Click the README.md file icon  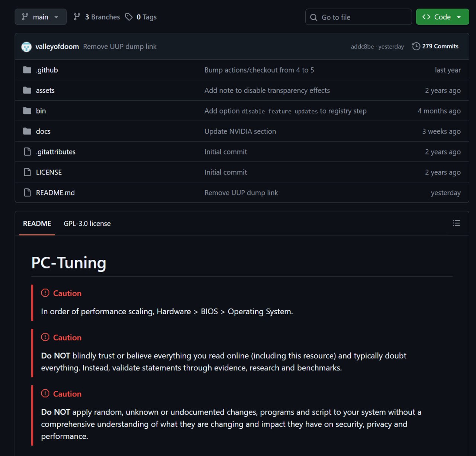27,192
